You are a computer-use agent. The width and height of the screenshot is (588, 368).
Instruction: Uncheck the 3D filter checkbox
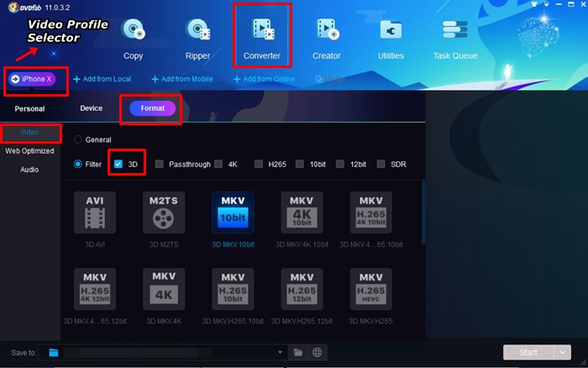click(x=118, y=165)
